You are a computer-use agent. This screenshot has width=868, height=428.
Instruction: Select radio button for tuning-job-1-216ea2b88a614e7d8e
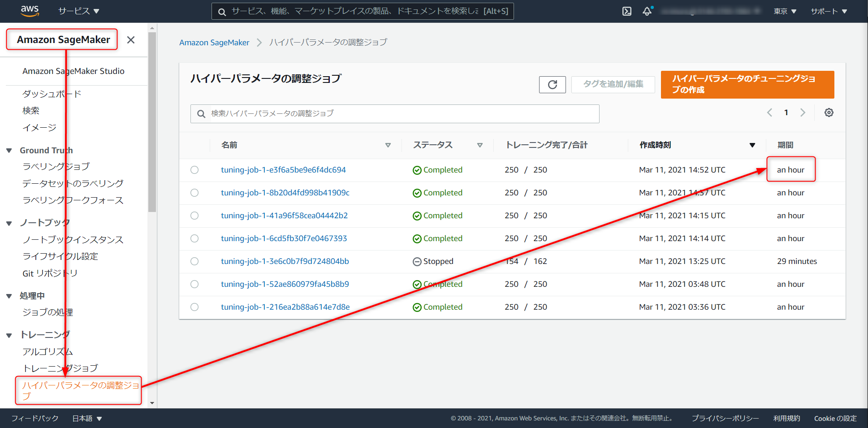coord(194,307)
